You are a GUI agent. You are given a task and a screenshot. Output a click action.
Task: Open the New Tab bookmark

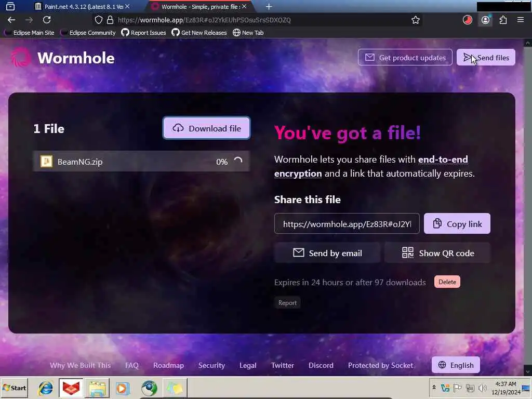(248, 33)
